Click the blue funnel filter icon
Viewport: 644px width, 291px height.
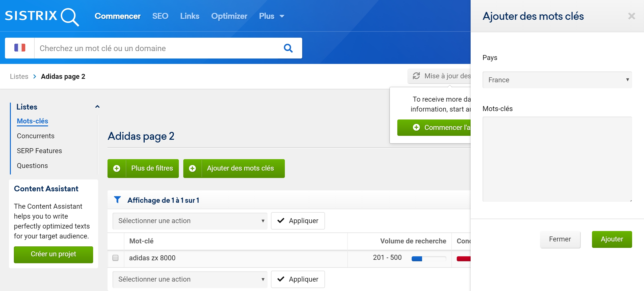click(117, 200)
